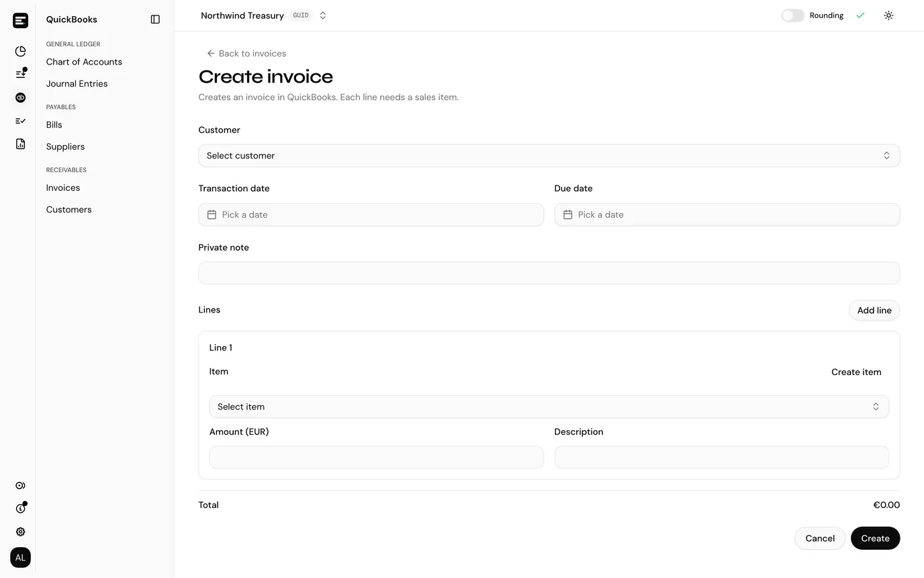Screen dimensions: 924x578
Task: Click the circle-with-waves icon in lower rail
Action: coord(20,485)
